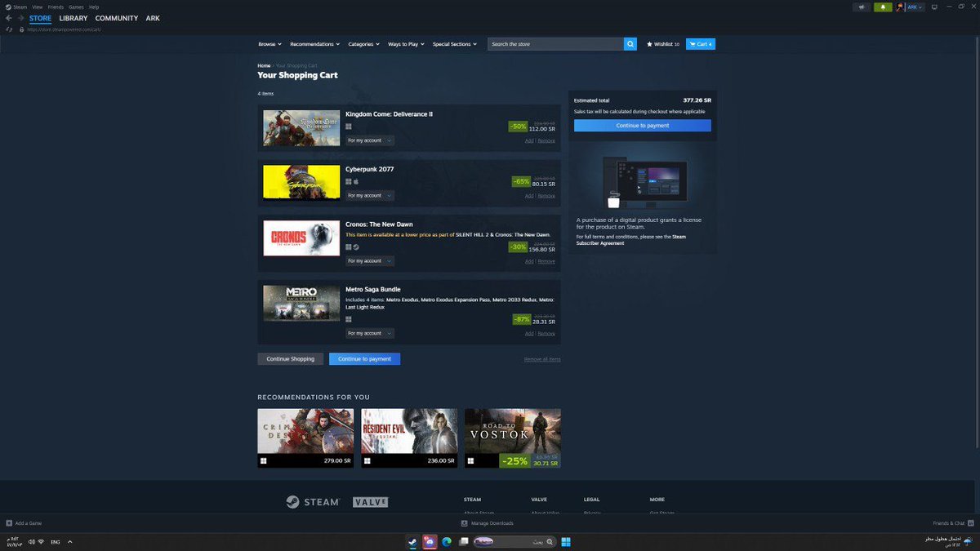Expand the Browse dropdown
Image resolution: width=980 pixels, height=551 pixels.
269,44
